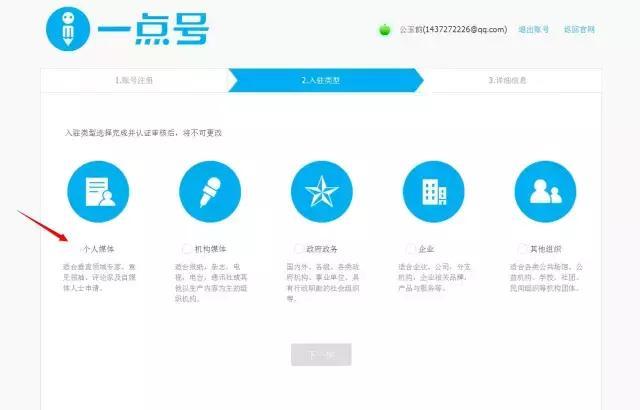This screenshot has width=640, height=410.
Task: Click the 个人媒体 label text
Action: [99, 249]
